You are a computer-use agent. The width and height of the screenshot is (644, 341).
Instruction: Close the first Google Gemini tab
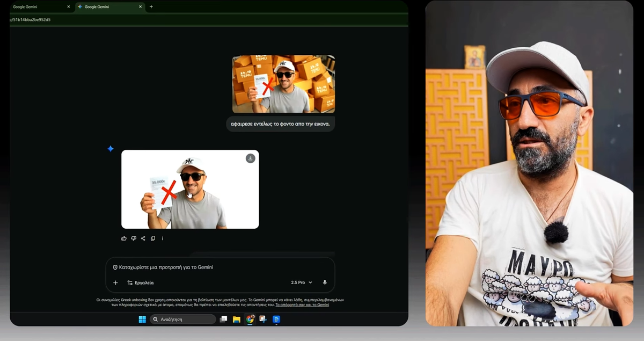click(x=68, y=7)
